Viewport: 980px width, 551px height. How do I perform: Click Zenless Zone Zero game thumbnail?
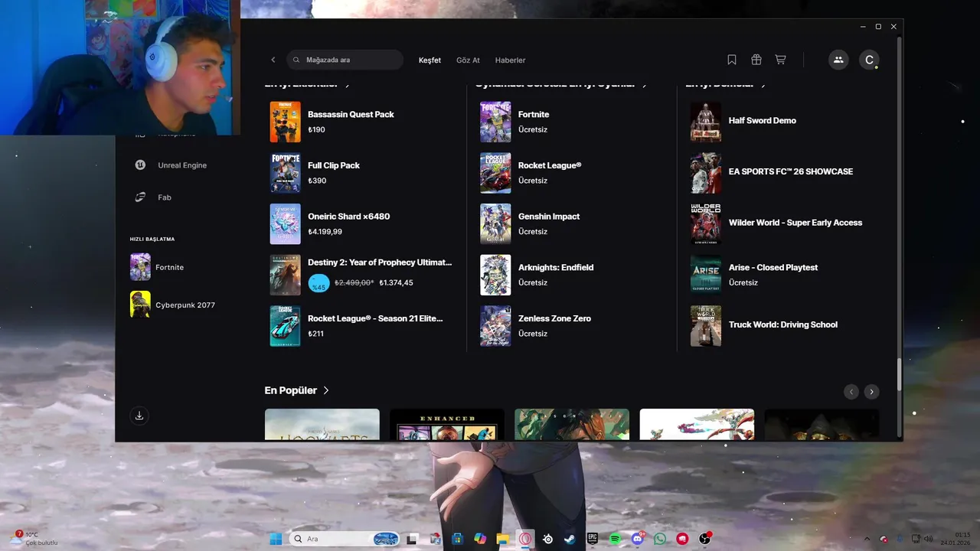pos(495,326)
